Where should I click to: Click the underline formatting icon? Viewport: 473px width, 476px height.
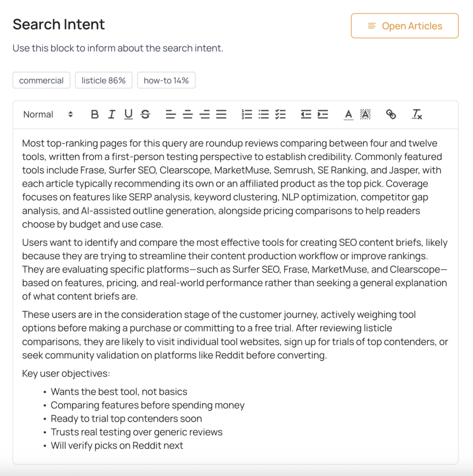(128, 114)
